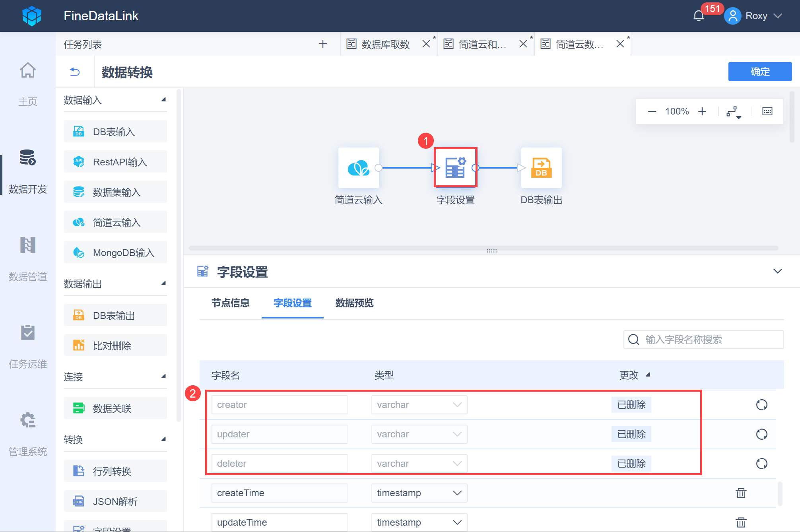Select the 简道云输入 node on the canvas
Image resolution: width=800 pixels, height=532 pixels.
click(358, 168)
